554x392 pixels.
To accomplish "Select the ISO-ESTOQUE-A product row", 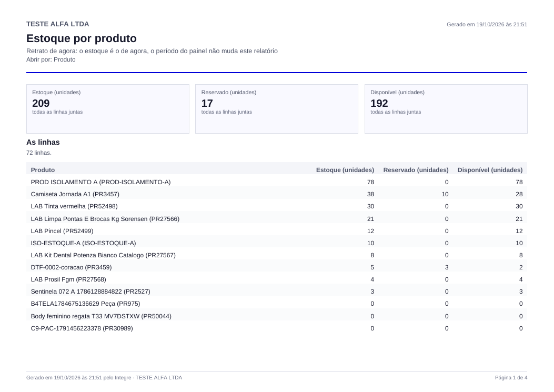I will coord(277,243).
